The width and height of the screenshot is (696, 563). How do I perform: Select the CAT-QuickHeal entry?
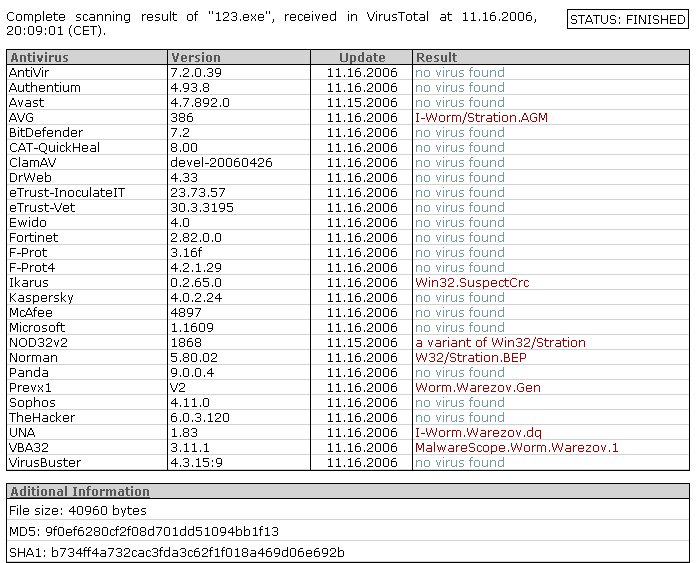pos(54,147)
